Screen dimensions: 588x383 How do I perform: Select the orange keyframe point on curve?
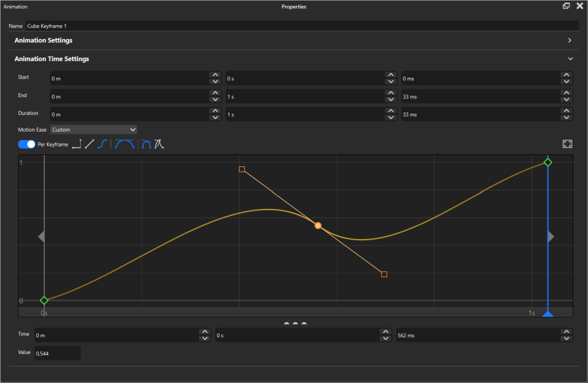pos(318,226)
